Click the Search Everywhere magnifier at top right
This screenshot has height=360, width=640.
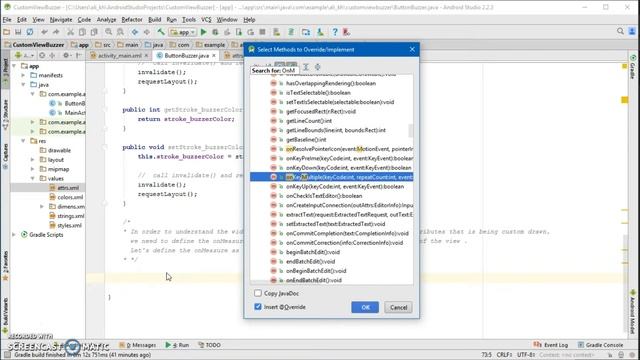620,31
